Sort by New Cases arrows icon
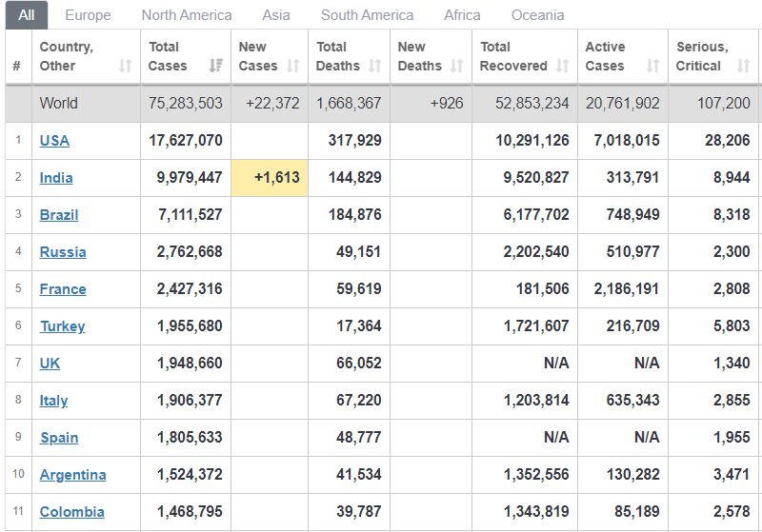This screenshot has width=762, height=532. pyautogui.click(x=293, y=66)
